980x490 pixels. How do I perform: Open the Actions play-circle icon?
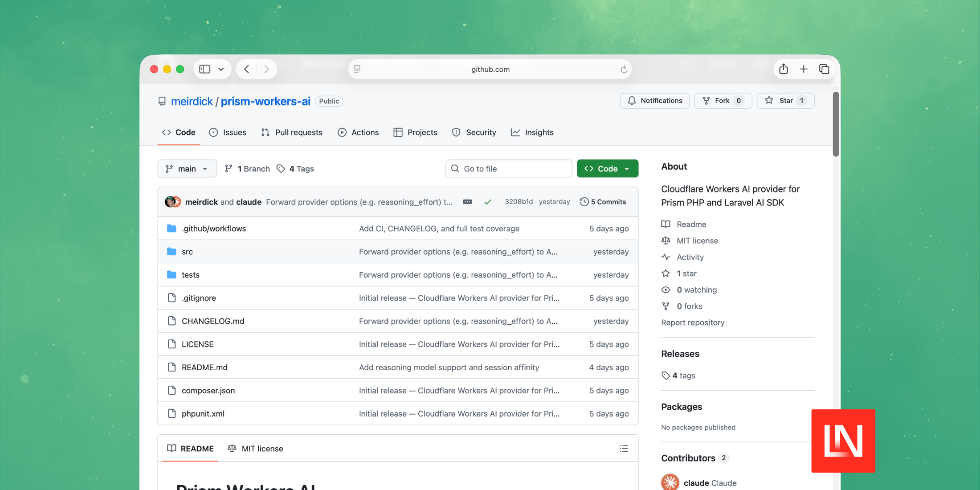tap(342, 132)
